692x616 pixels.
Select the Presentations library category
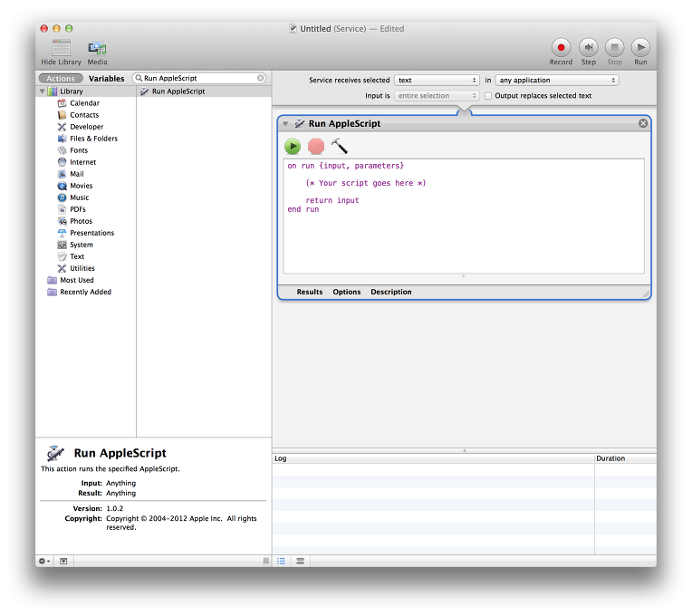pyautogui.click(x=91, y=233)
